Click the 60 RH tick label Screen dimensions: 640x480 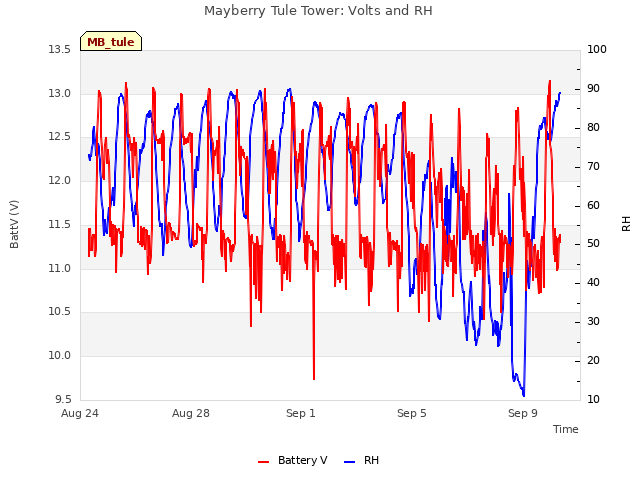point(593,205)
